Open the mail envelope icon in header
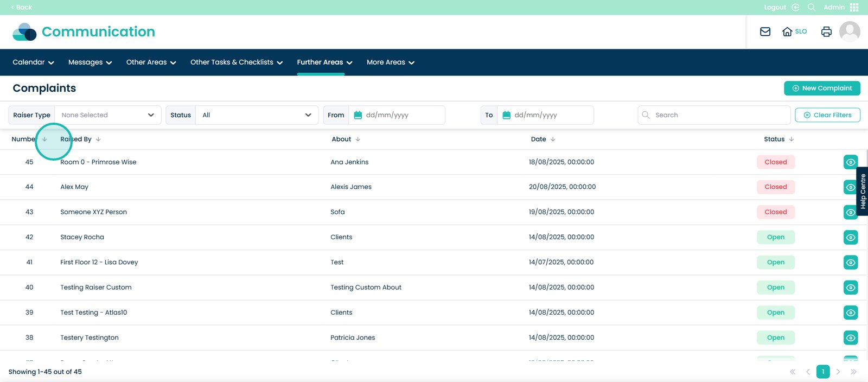The image size is (868, 382). (x=765, y=31)
